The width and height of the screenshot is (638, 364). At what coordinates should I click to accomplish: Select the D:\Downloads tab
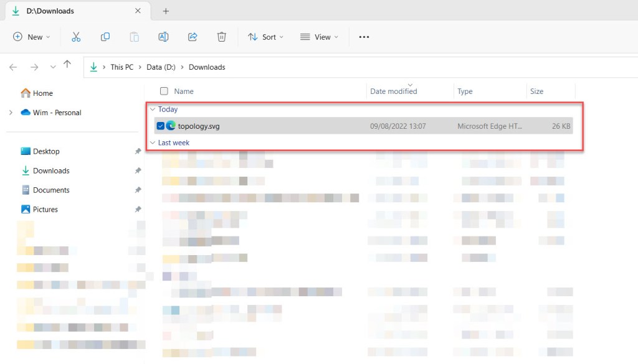[x=50, y=11]
